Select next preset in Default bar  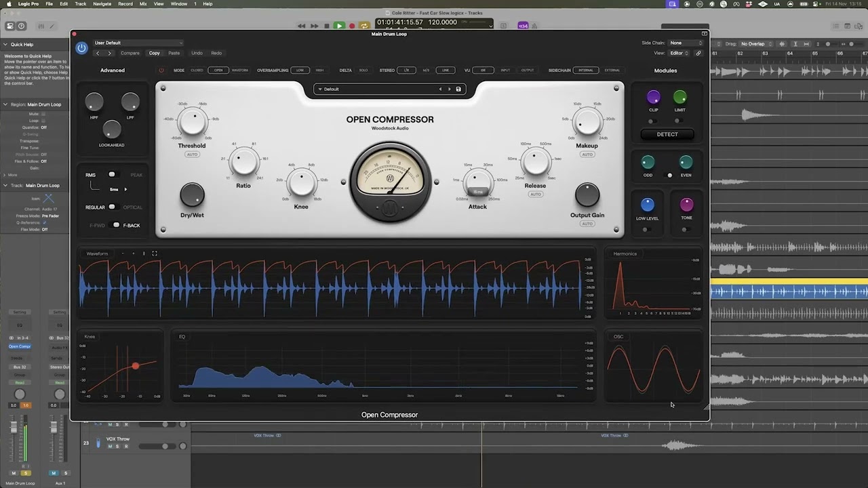(449, 89)
